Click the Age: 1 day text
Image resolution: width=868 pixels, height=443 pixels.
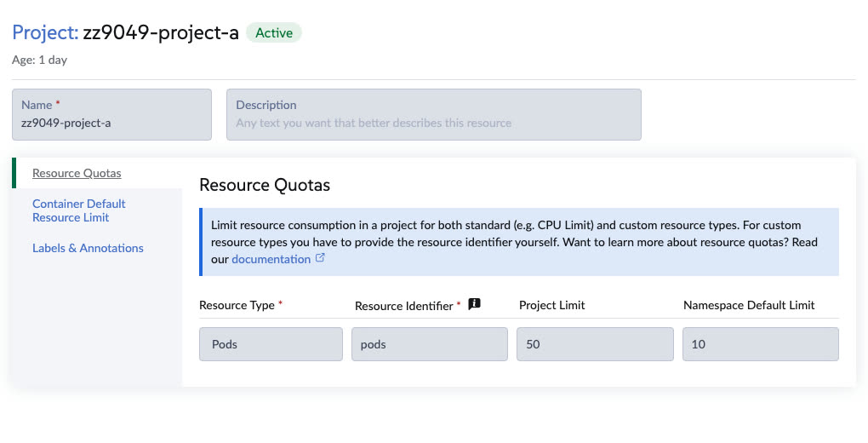pos(39,60)
